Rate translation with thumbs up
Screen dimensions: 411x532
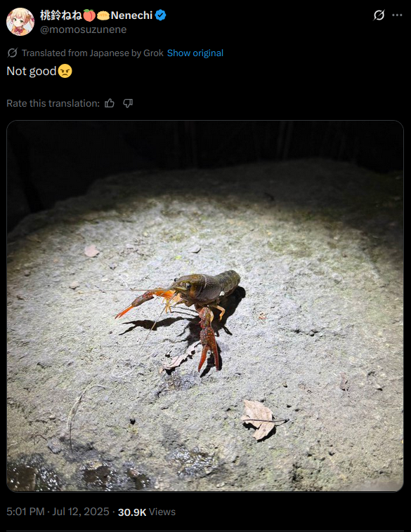110,103
